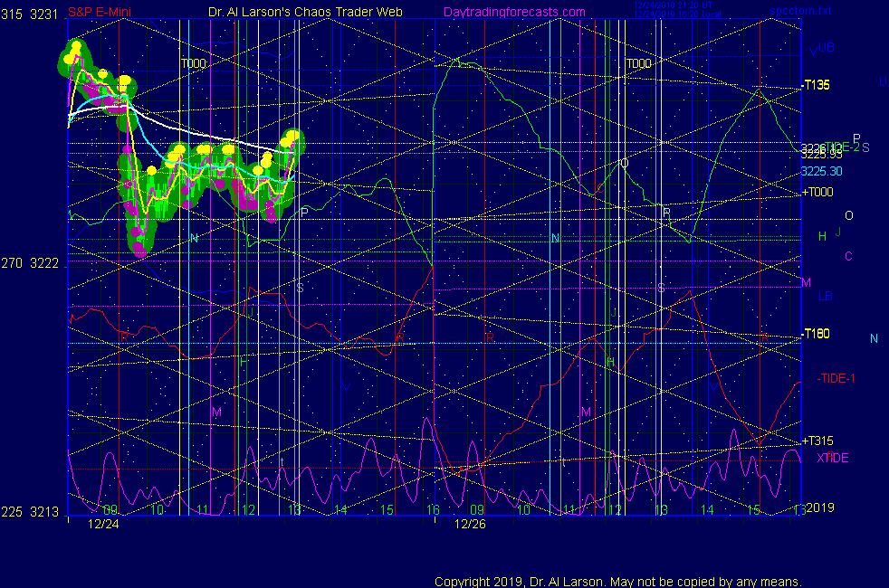Click the "315 3231" price axis label
The width and height of the screenshot is (889, 588).
(30, 14)
